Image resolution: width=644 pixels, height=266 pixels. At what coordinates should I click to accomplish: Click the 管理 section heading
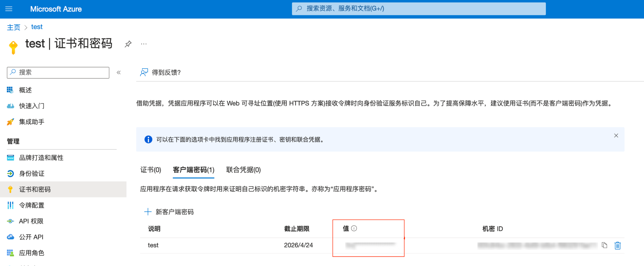(x=13, y=141)
